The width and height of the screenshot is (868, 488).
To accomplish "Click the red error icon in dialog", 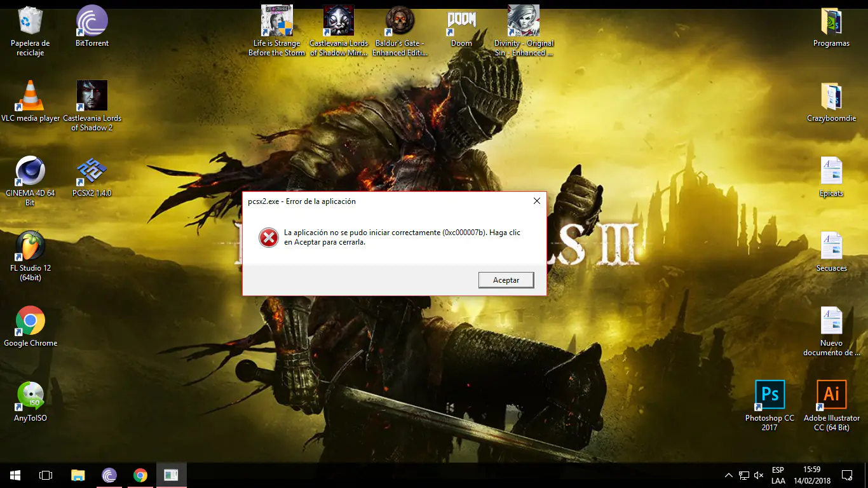I will pos(269,238).
